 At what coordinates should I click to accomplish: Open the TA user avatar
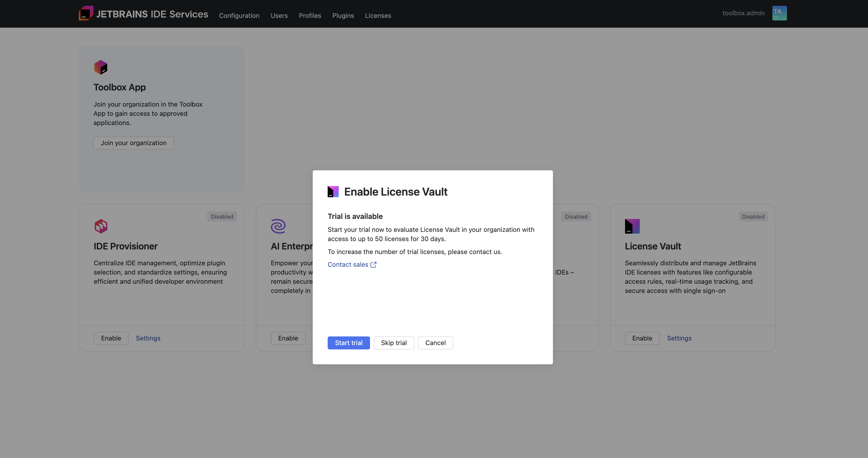779,13
